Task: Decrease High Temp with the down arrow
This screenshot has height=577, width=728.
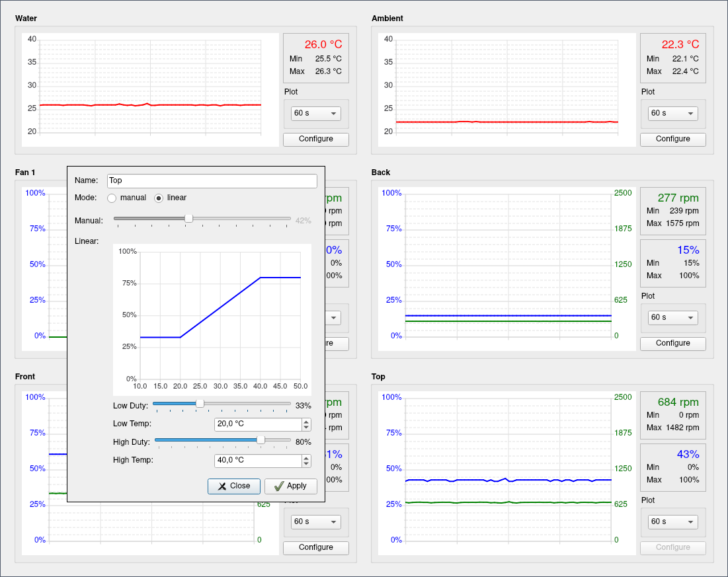Action: 306,463
